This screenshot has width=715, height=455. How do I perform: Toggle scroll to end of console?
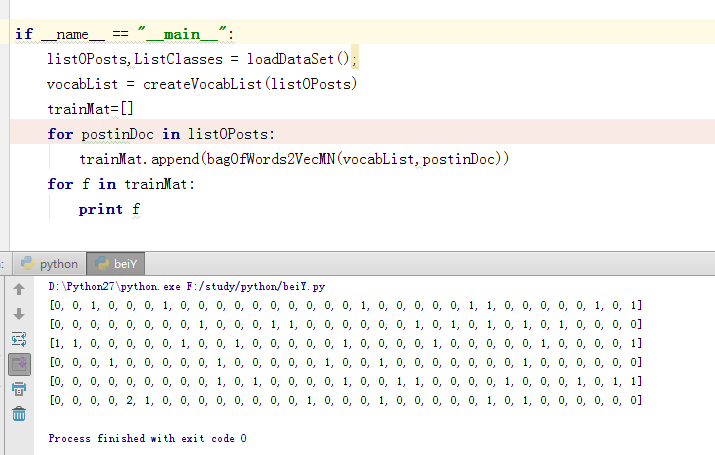pos(19,364)
